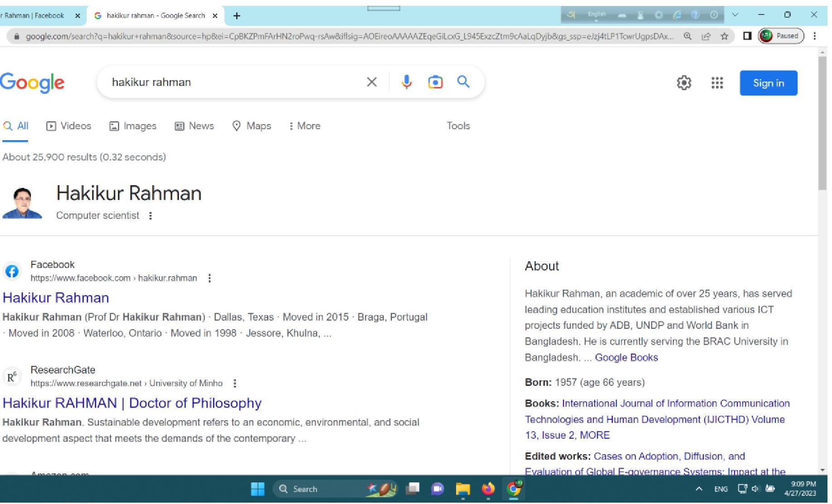The height and width of the screenshot is (504, 832).
Task: Open Hakikur RAHMAN Doctor of Philosophy link
Action: coord(132,403)
